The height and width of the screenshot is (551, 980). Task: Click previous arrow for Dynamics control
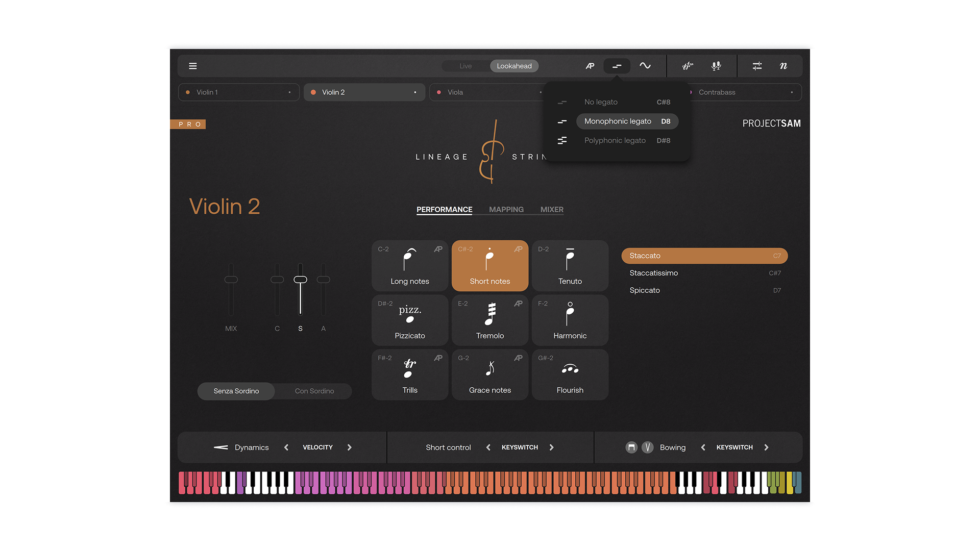(x=286, y=447)
